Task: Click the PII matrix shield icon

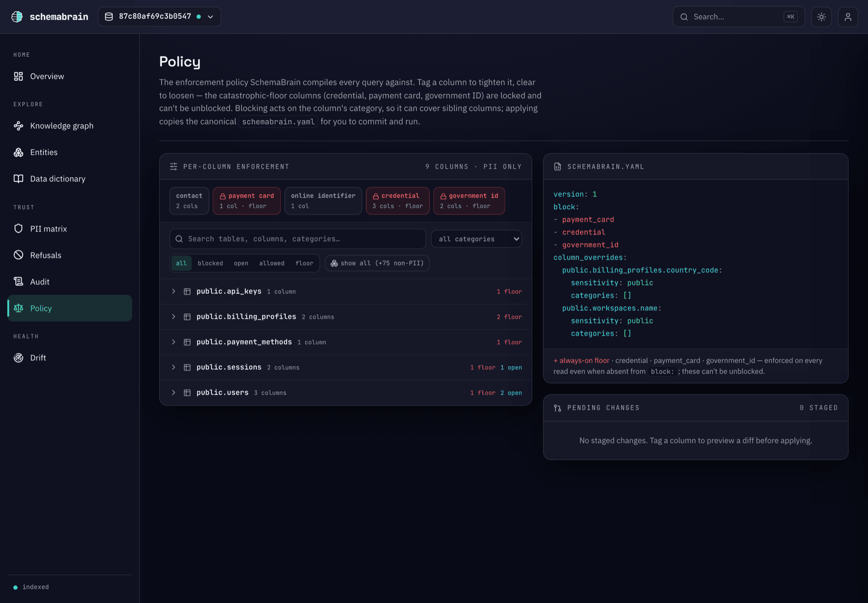Action: [x=18, y=229]
